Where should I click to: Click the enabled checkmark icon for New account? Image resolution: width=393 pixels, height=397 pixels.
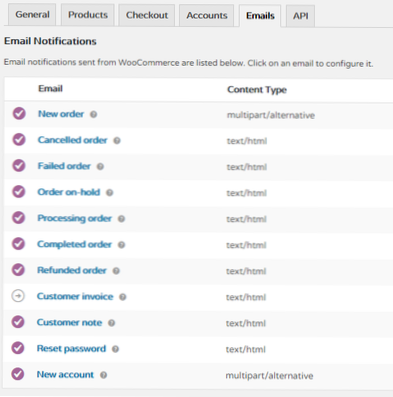[18, 374]
